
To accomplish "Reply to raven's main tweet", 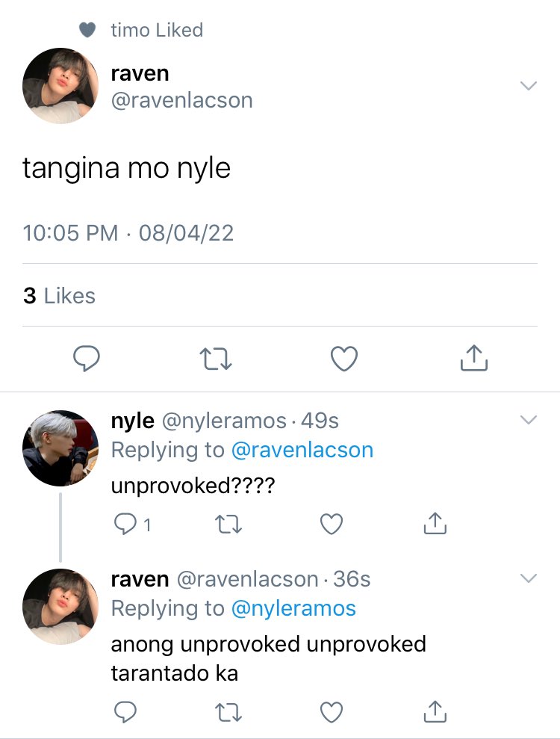I will coord(86,359).
